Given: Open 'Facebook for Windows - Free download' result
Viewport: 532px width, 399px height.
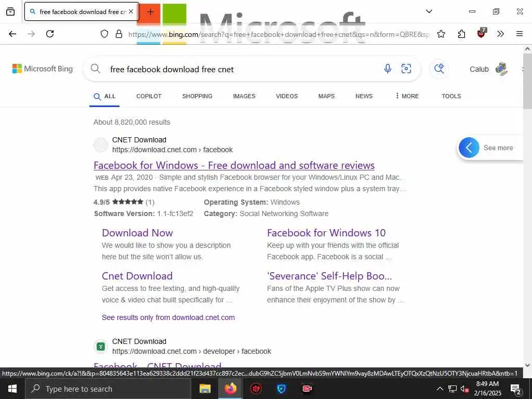Looking at the screenshot, I should [234, 165].
